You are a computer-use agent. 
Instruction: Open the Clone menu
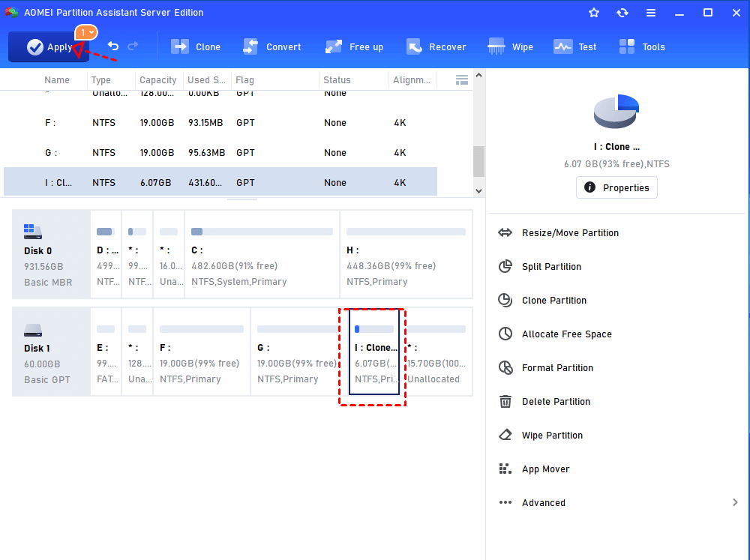[196, 47]
